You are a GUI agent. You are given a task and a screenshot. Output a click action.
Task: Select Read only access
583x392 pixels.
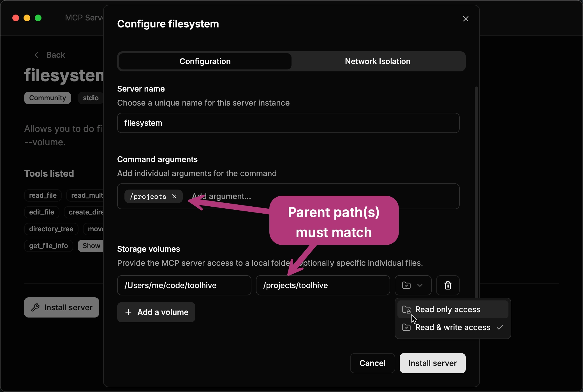(x=448, y=309)
